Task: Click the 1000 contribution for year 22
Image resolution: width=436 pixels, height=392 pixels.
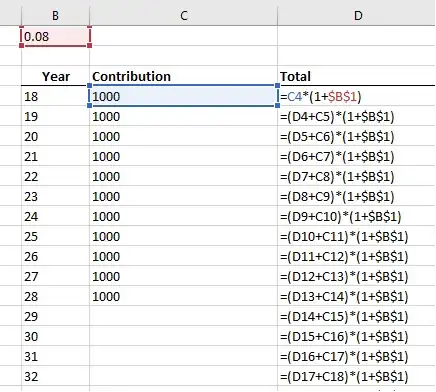Action: click(x=184, y=176)
